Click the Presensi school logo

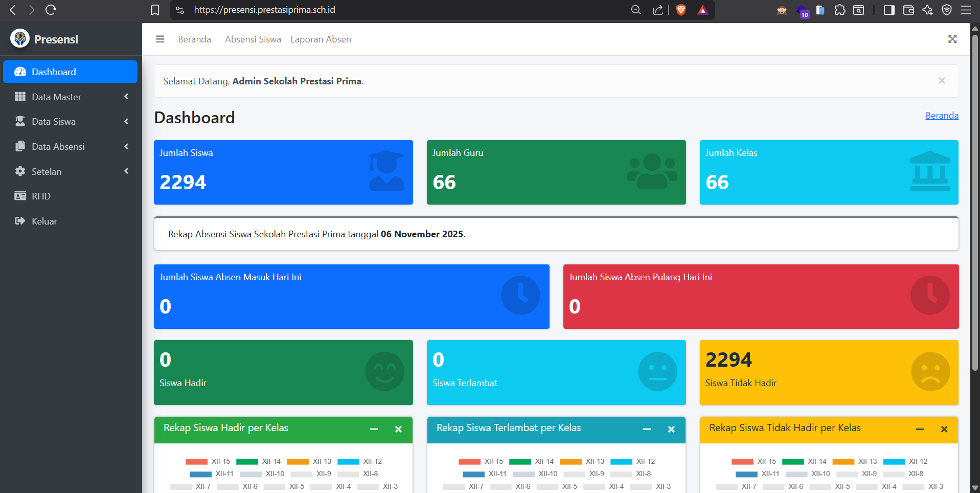click(19, 38)
